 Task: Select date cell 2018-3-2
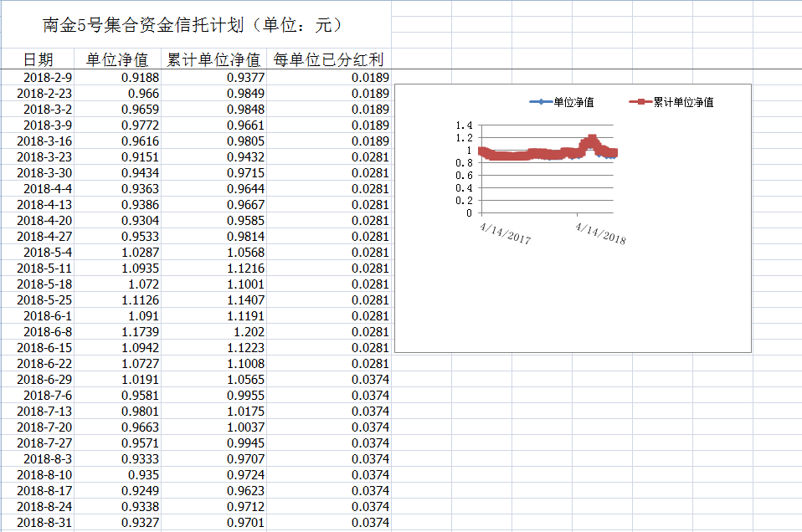click(x=39, y=110)
